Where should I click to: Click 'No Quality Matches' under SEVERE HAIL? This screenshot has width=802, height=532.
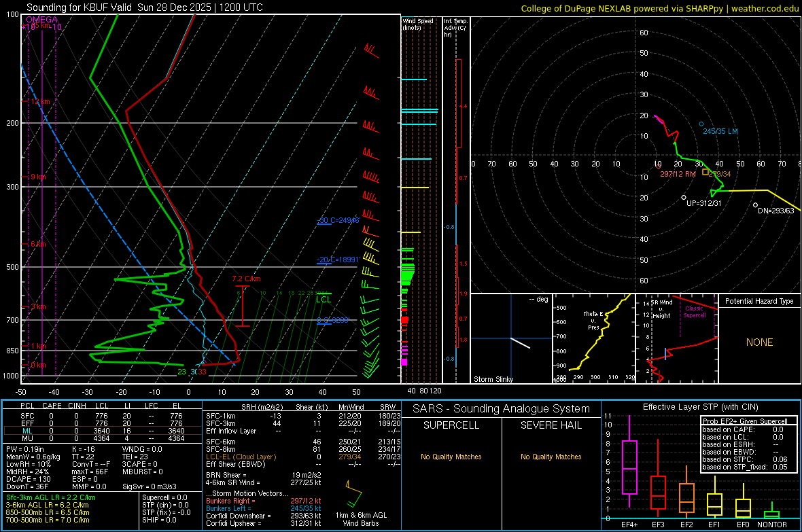tap(551, 457)
